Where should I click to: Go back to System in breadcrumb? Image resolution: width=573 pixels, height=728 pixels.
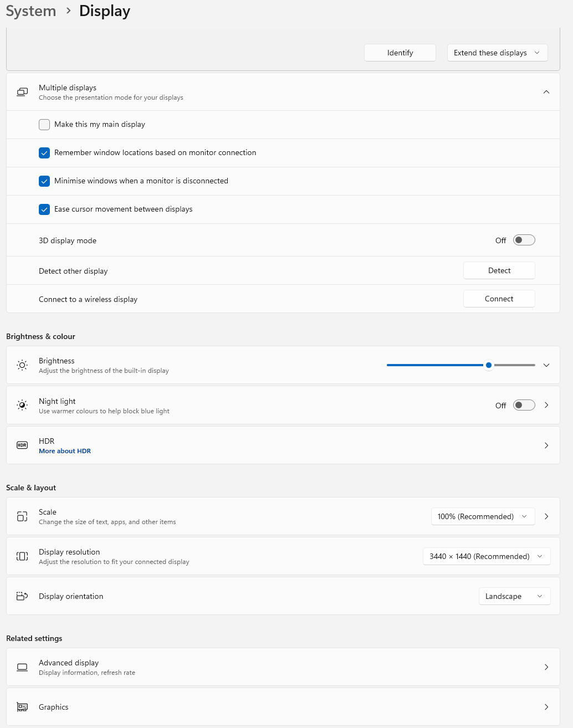[x=31, y=11]
